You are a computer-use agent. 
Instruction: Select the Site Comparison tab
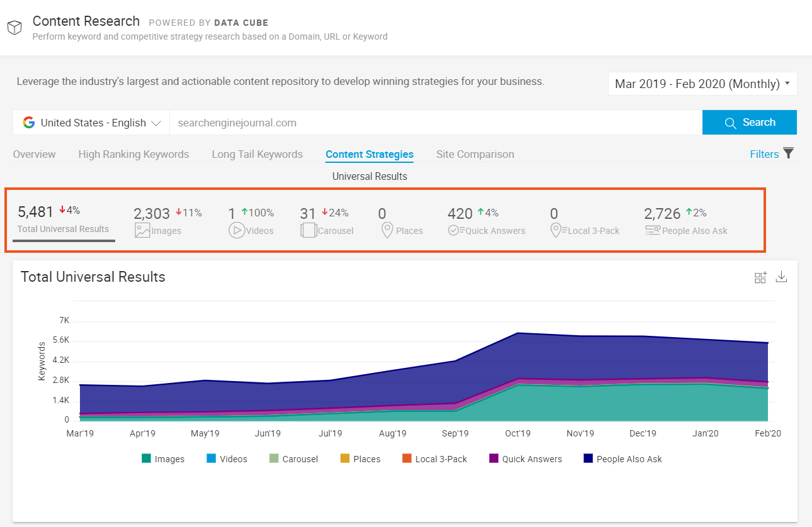475,154
